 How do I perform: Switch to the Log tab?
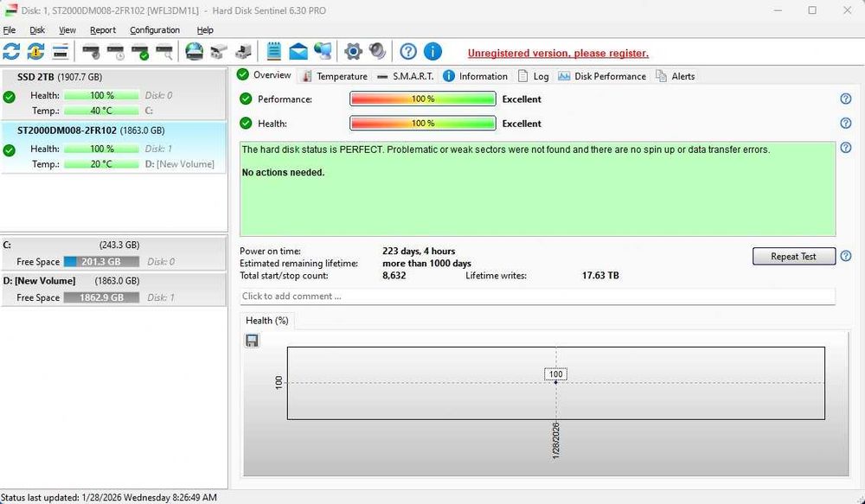534,76
